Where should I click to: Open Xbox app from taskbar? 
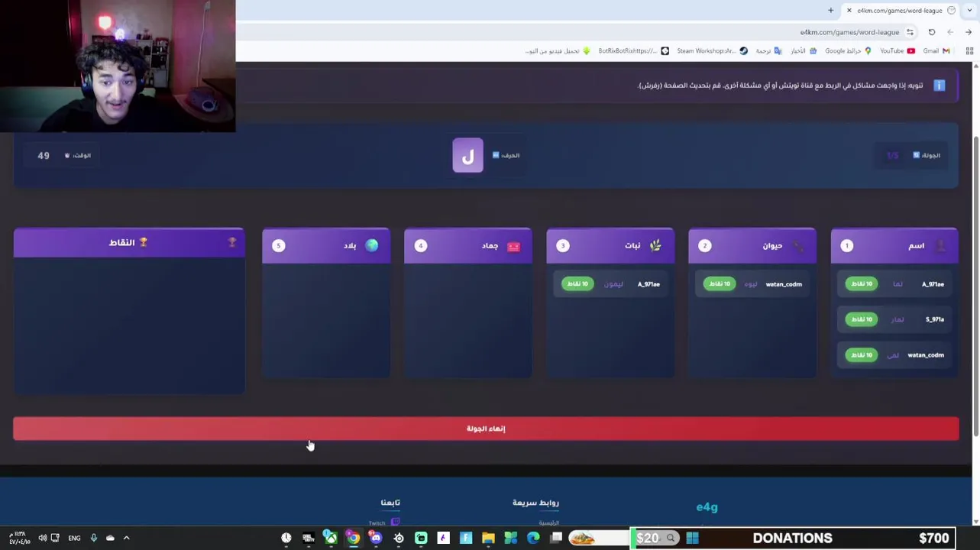tap(331, 539)
